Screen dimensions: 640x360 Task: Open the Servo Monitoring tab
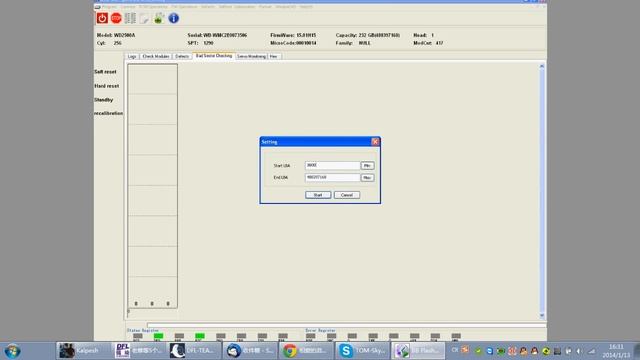pyautogui.click(x=251, y=56)
